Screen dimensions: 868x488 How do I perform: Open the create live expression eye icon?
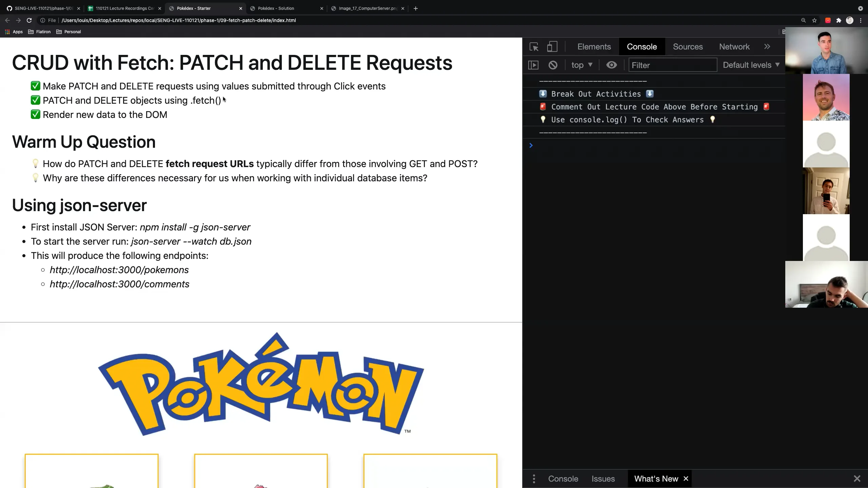click(611, 65)
